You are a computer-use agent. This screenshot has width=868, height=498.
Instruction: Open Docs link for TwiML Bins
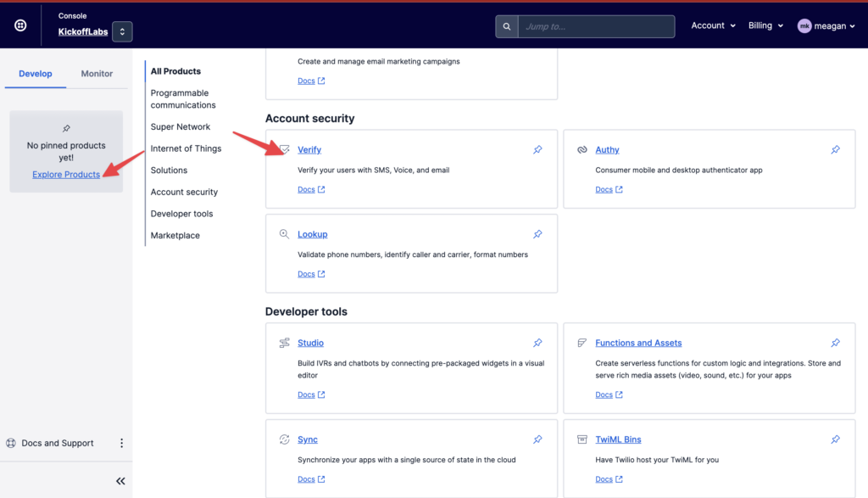(x=609, y=479)
